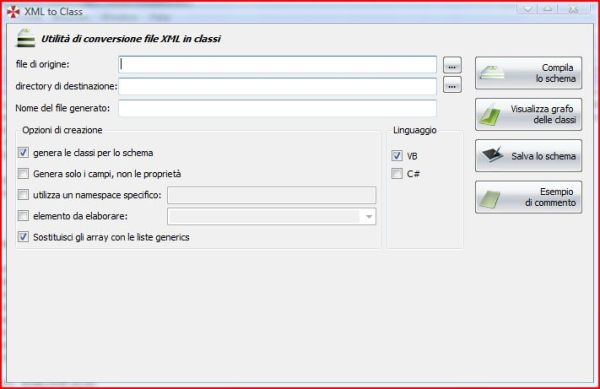
Task: Enable Genera solo i campi option
Action: (23, 174)
